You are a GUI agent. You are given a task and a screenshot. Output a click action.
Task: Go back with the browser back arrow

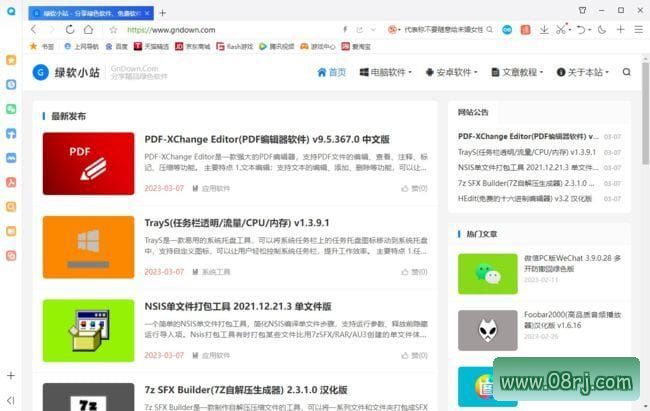34,29
